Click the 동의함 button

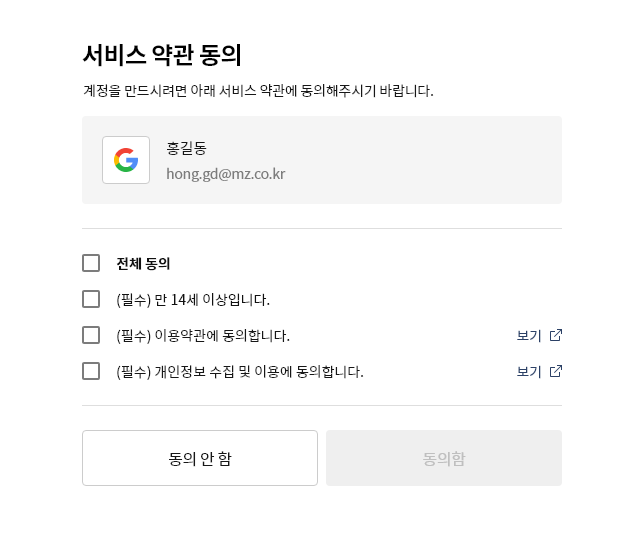coord(444,458)
